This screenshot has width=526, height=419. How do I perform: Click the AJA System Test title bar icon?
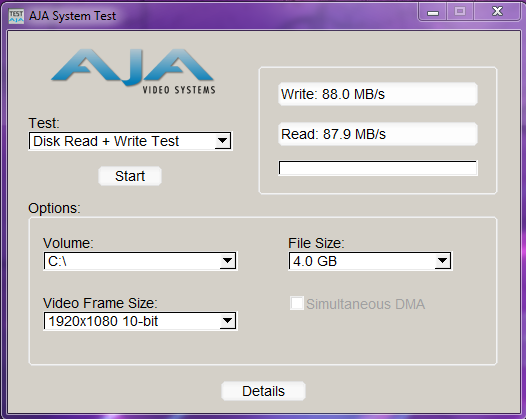pos(16,16)
